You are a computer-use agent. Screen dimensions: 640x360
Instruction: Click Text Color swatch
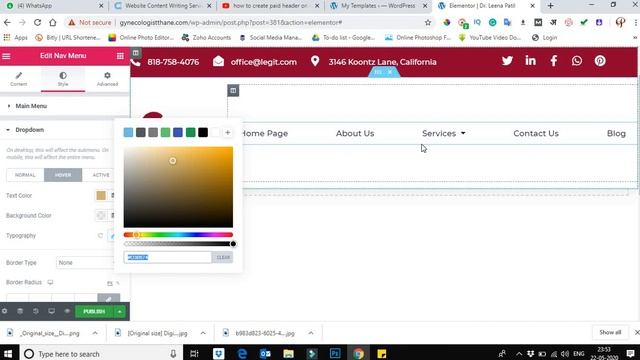pyautogui.click(x=101, y=196)
